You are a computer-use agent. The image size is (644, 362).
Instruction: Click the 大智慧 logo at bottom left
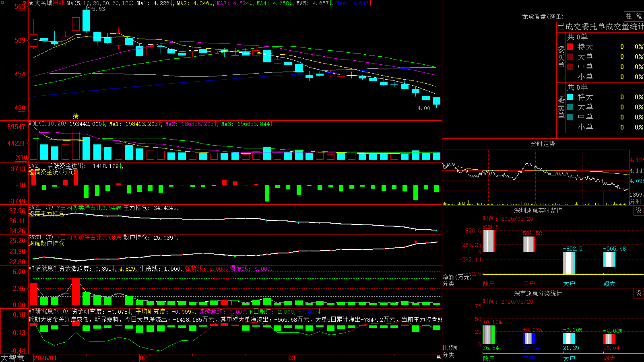12,358
